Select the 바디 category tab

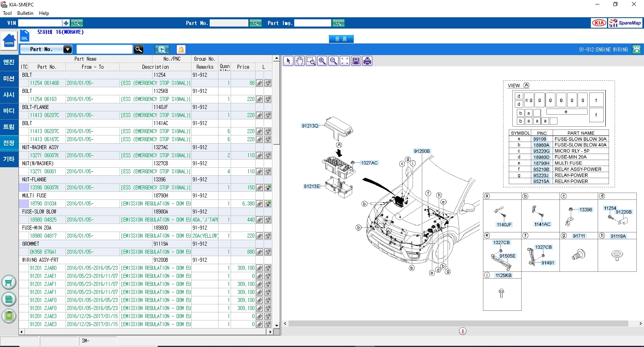[x=9, y=111]
